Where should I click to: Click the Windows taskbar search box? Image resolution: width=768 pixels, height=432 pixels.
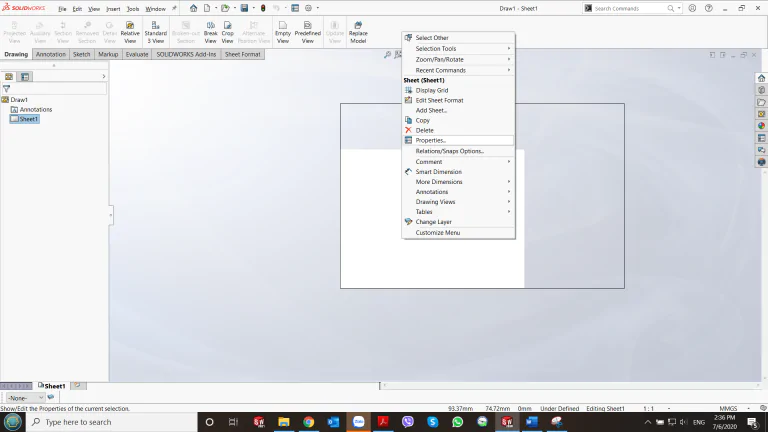(112, 422)
